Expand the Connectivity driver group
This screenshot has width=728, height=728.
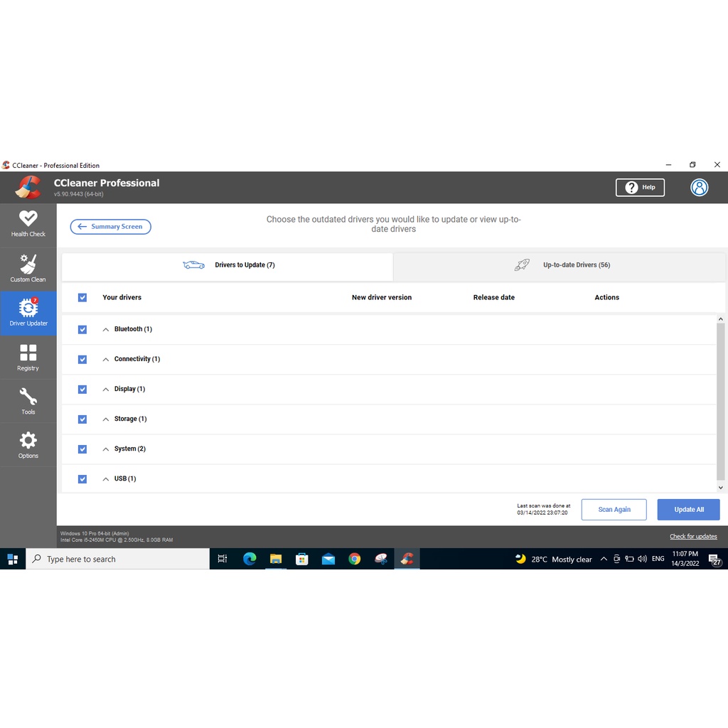[x=106, y=359]
